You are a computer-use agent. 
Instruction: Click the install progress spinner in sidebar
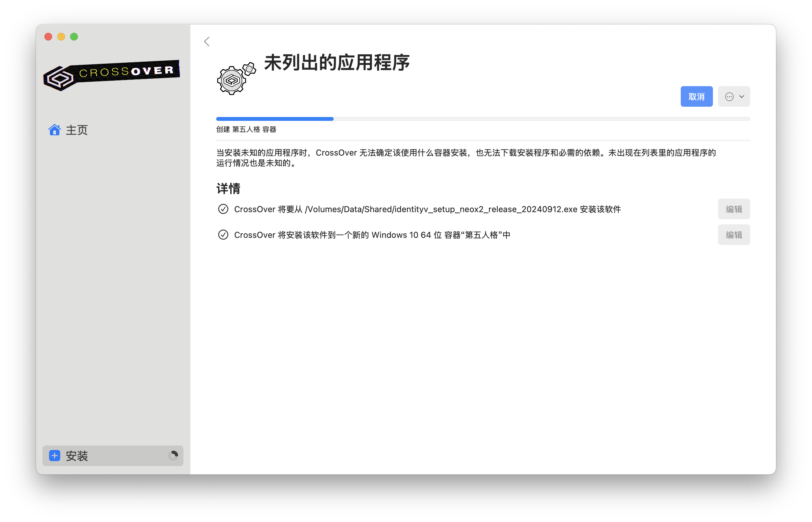click(x=173, y=455)
